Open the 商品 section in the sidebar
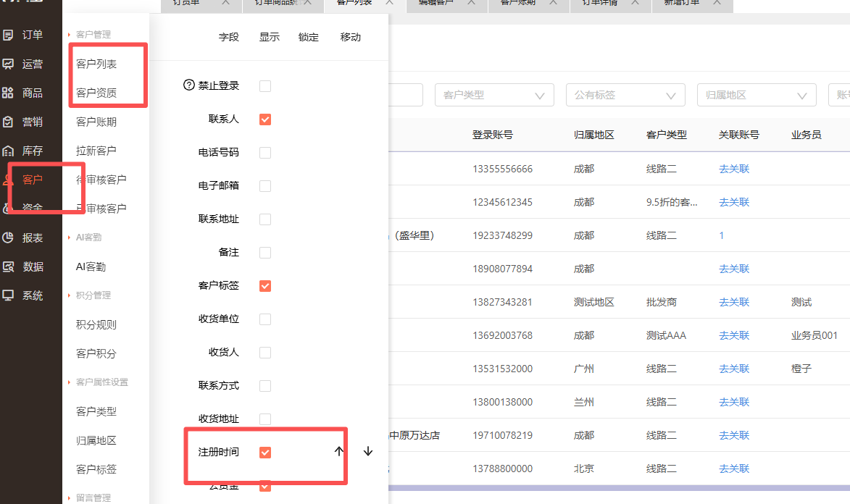 click(x=22, y=93)
